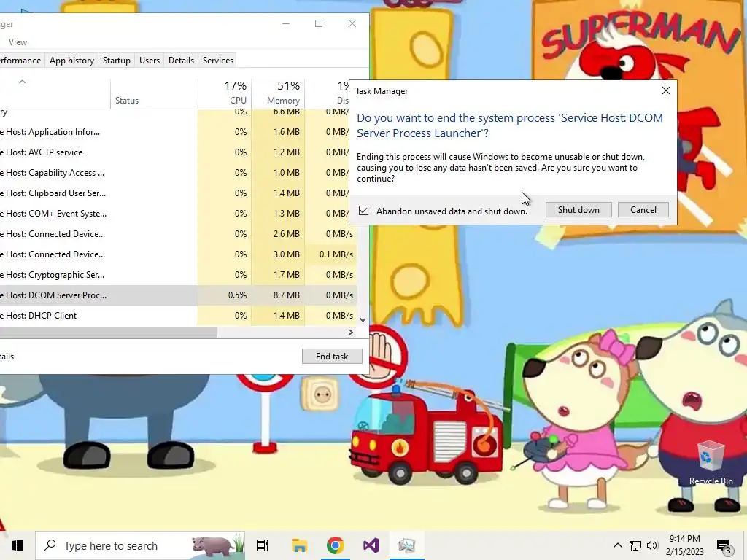Click the Status column header
This screenshot has height=560, width=747.
[154, 93]
